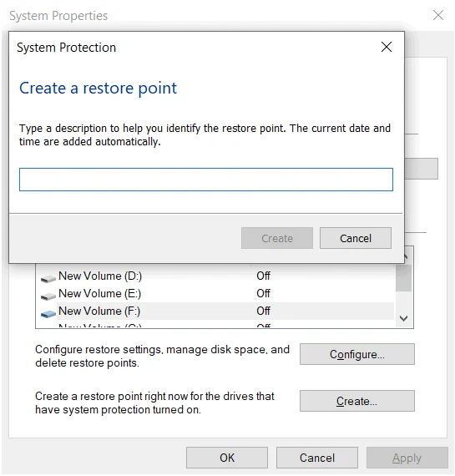The image size is (455, 476).
Task: Click the restore point description text field
Action: point(206,180)
